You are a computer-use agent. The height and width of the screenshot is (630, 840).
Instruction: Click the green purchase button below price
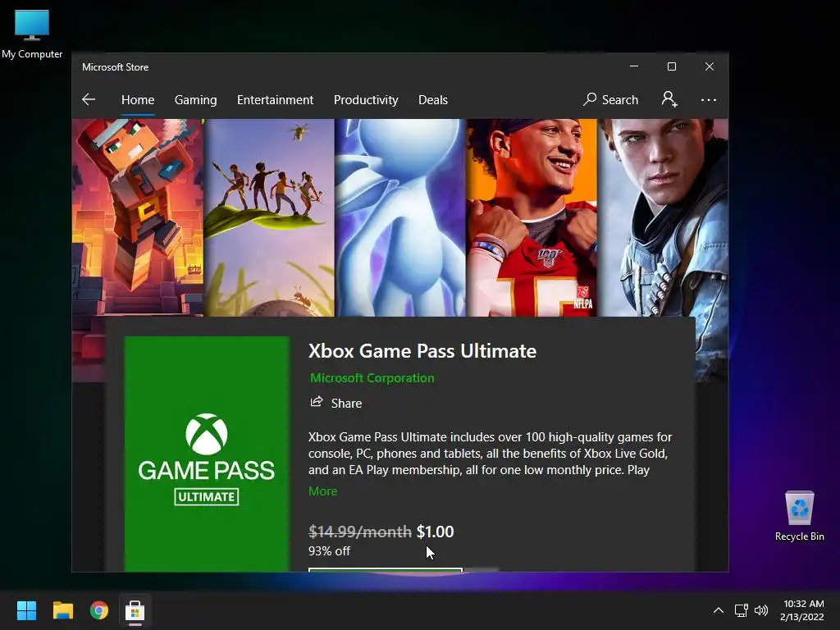pos(386,570)
